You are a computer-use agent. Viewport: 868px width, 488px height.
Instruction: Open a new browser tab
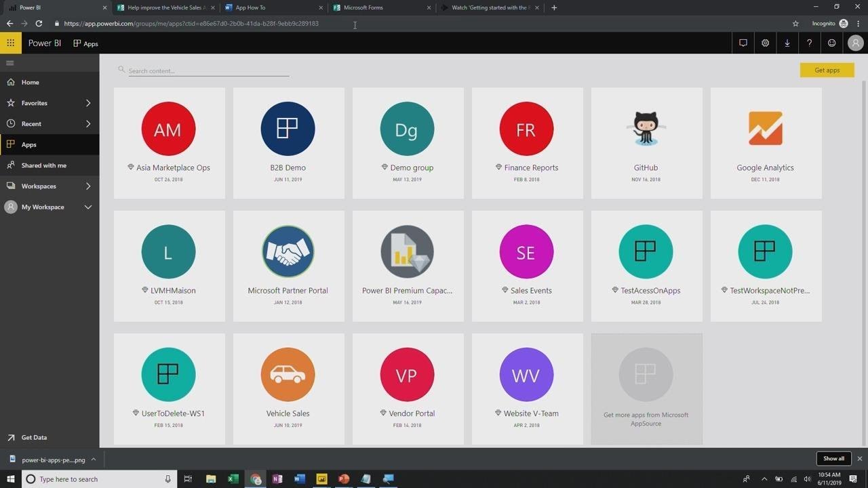(554, 7)
